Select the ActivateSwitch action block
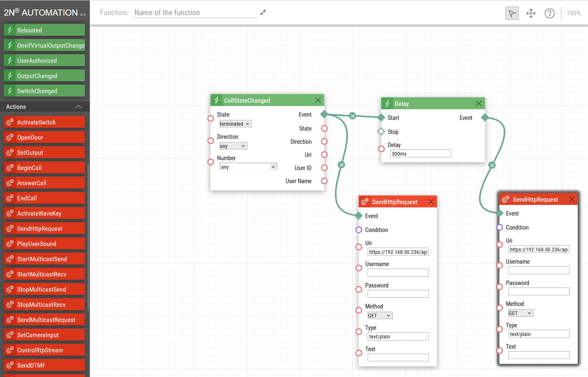 pyautogui.click(x=44, y=122)
